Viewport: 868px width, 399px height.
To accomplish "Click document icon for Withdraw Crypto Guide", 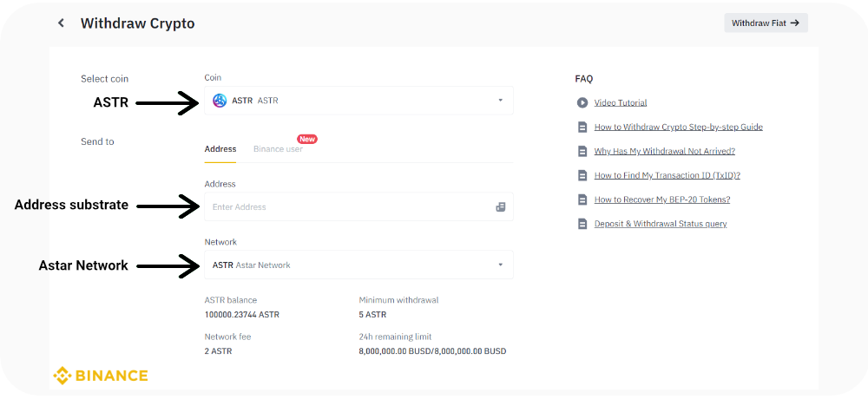I will click(582, 127).
